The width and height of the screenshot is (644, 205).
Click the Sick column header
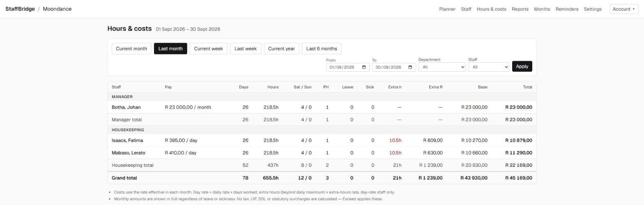[x=370, y=87]
